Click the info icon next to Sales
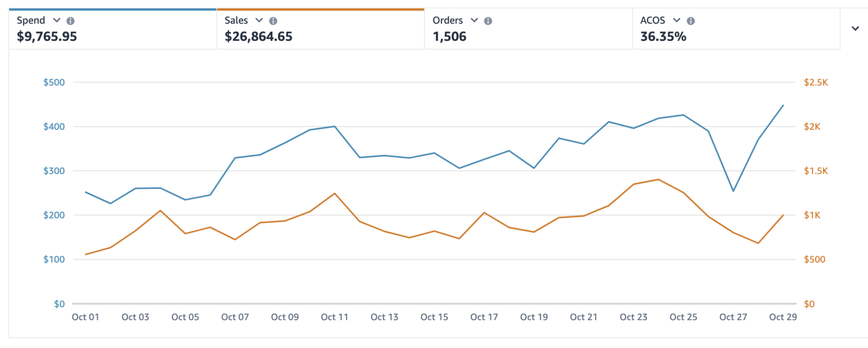 point(273,21)
